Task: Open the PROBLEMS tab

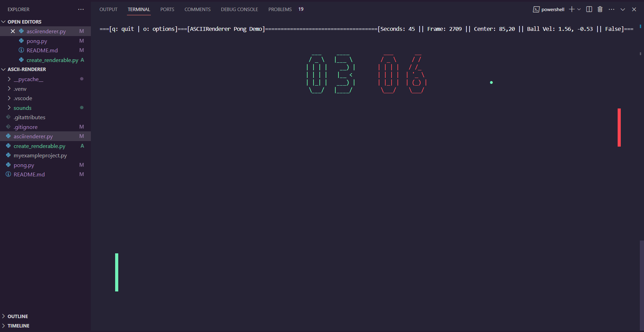Action: coord(280,9)
